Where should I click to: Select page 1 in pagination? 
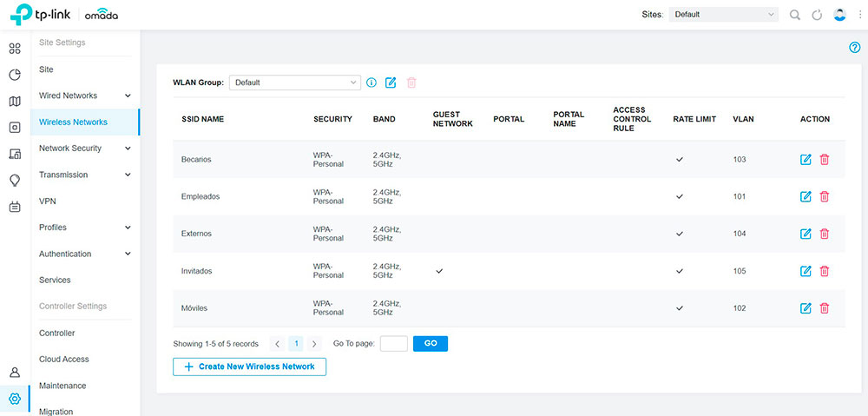click(x=296, y=344)
